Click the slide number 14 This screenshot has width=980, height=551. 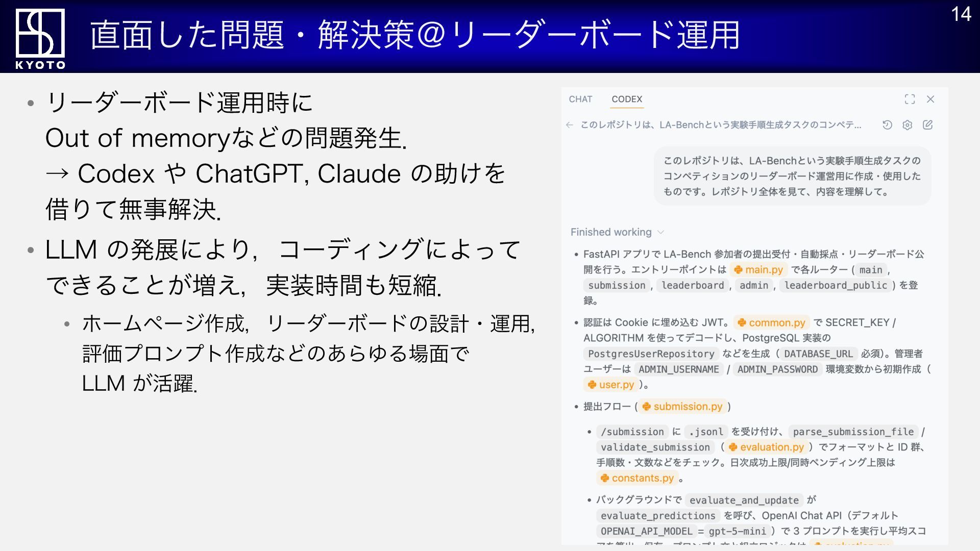pyautogui.click(x=961, y=14)
